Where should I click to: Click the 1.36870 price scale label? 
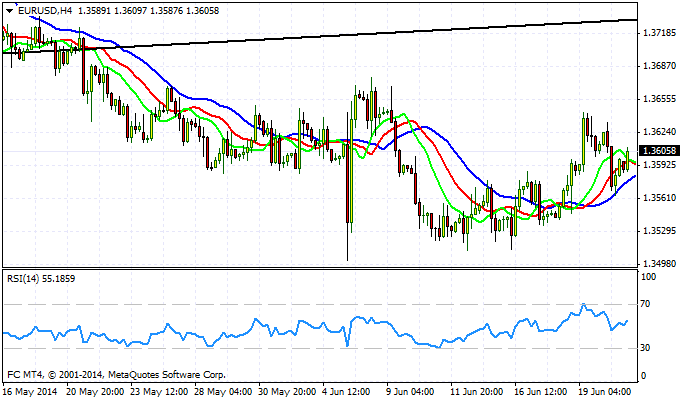coord(660,66)
